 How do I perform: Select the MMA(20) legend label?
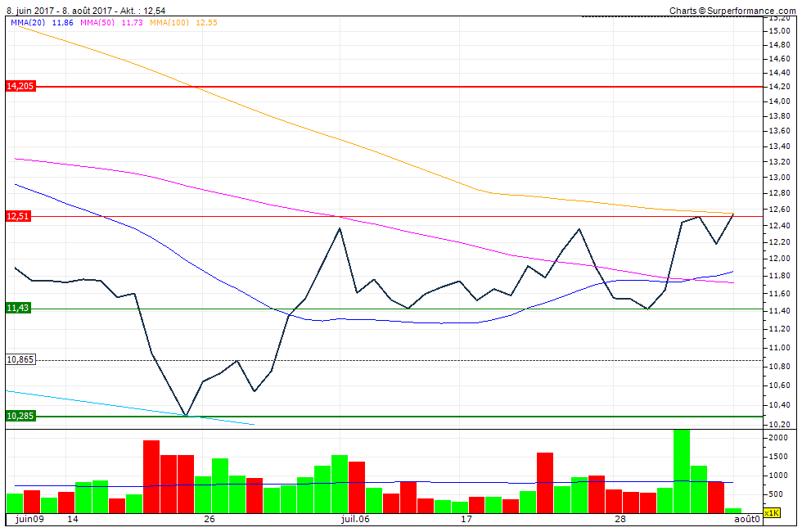click(x=28, y=23)
